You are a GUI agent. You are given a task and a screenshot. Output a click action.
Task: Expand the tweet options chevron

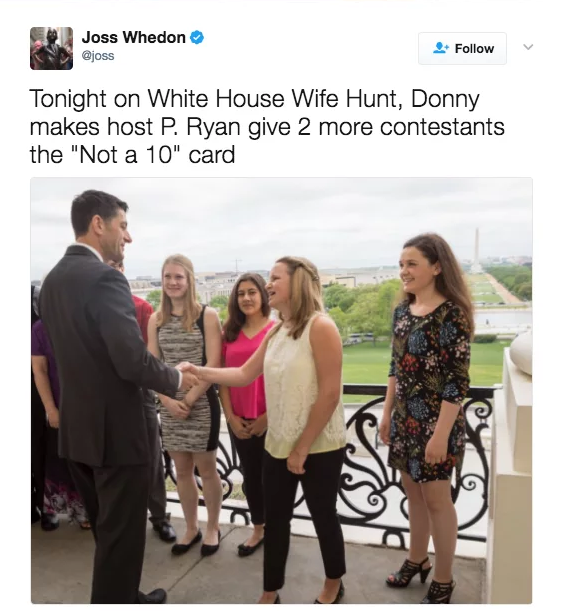point(528,47)
